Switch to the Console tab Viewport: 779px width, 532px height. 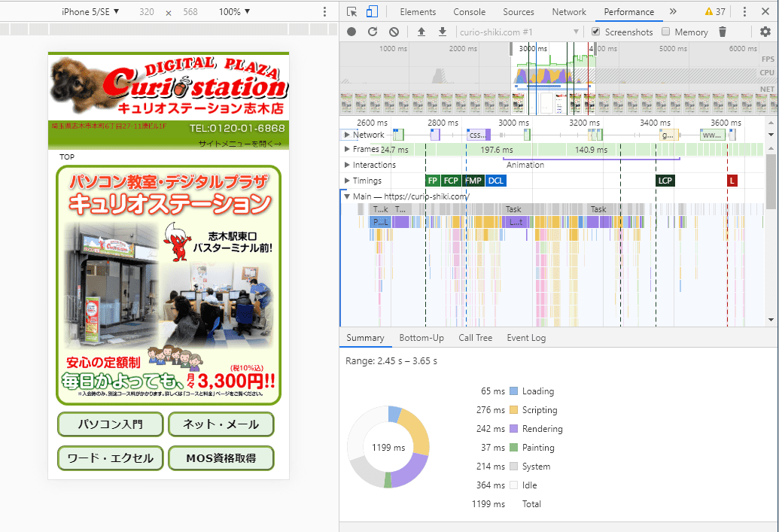[x=469, y=11]
